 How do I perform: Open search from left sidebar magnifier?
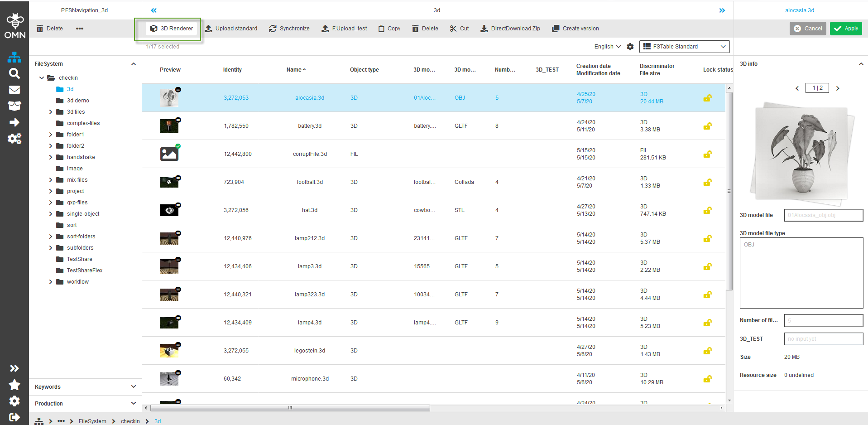(x=14, y=73)
